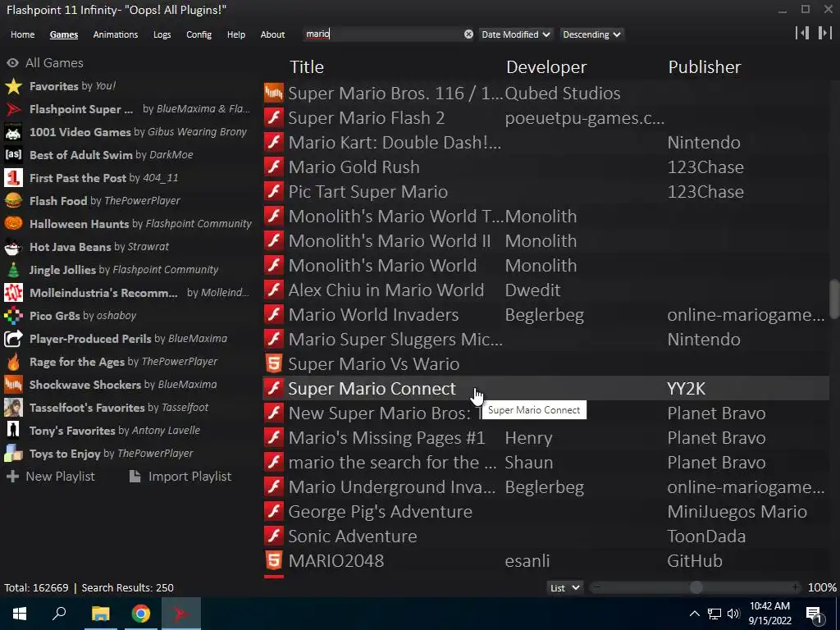Focus the search field containing mario
This screenshot has height=630, width=840.
click(x=383, y=34)
